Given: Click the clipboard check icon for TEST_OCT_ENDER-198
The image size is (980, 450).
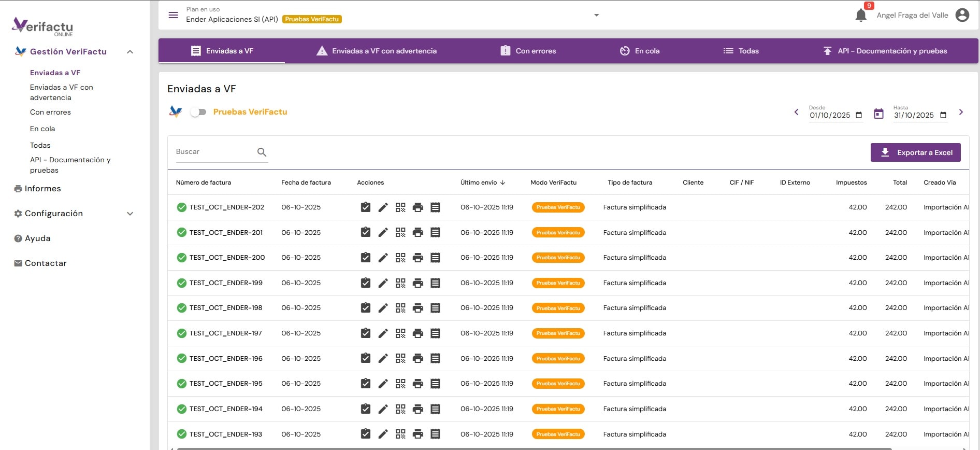Looking at the screenshot, I should point(366,308).
